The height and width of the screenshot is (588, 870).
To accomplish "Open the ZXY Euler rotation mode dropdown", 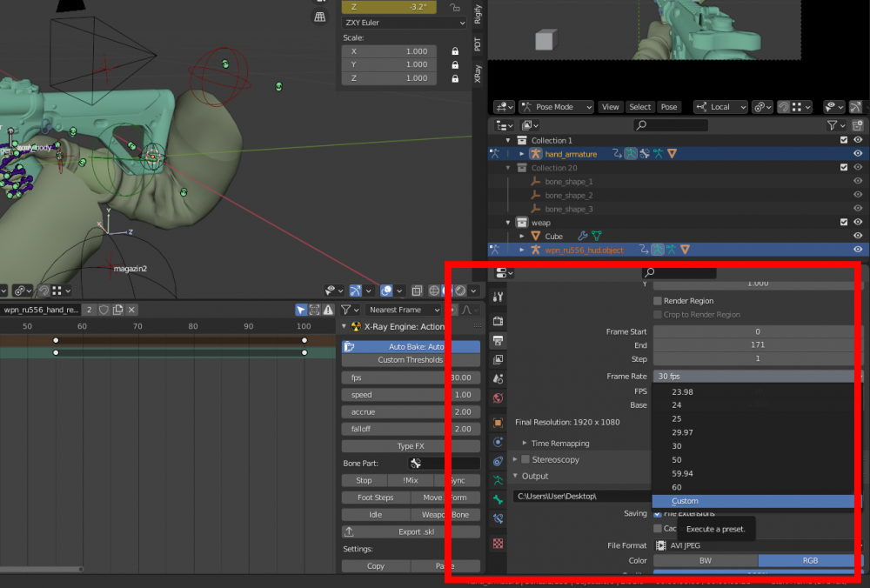I will [404, 23].
